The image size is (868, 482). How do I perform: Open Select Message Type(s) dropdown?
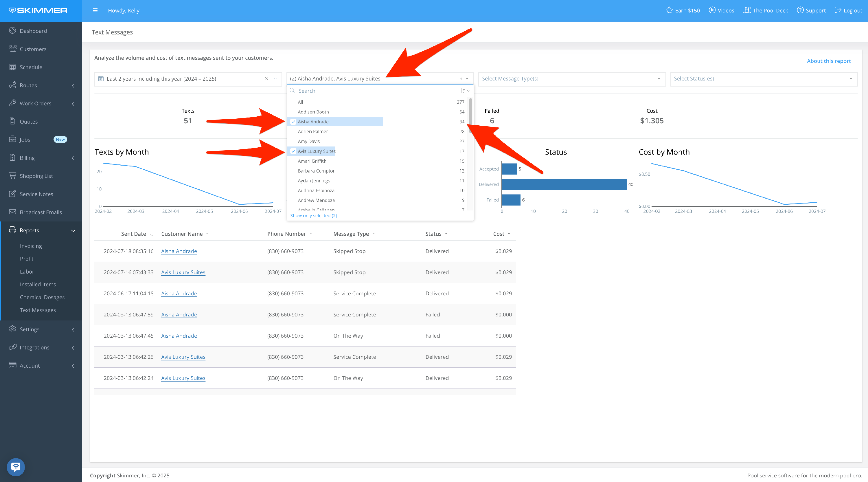(571, 78)
